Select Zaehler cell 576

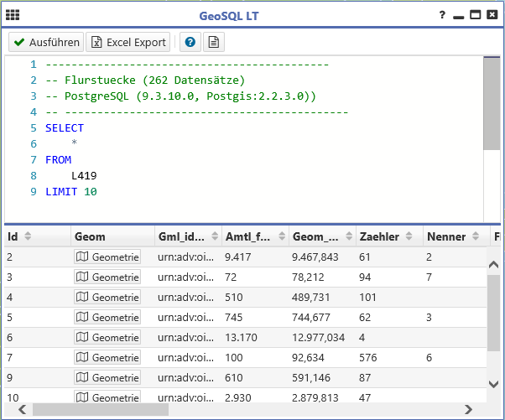point(367,358)
